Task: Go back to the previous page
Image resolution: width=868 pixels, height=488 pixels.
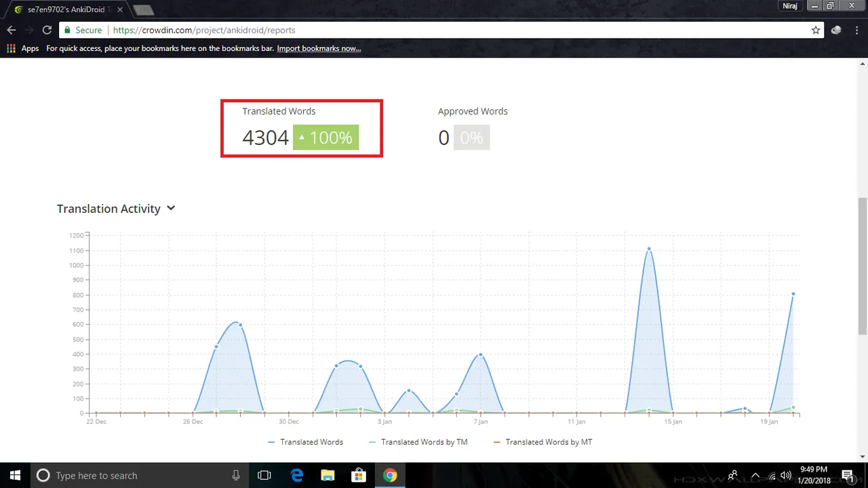Action: (x=11, y=30)
